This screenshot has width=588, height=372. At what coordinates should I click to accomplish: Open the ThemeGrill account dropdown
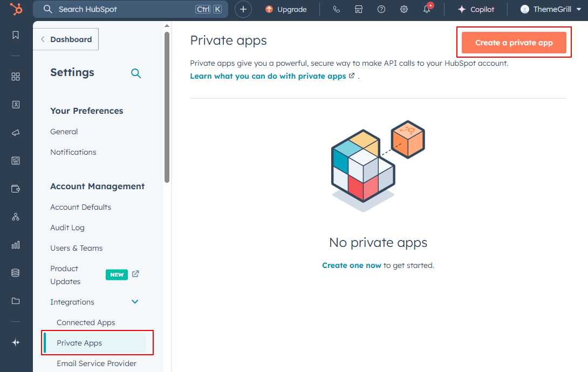(550, 9)
